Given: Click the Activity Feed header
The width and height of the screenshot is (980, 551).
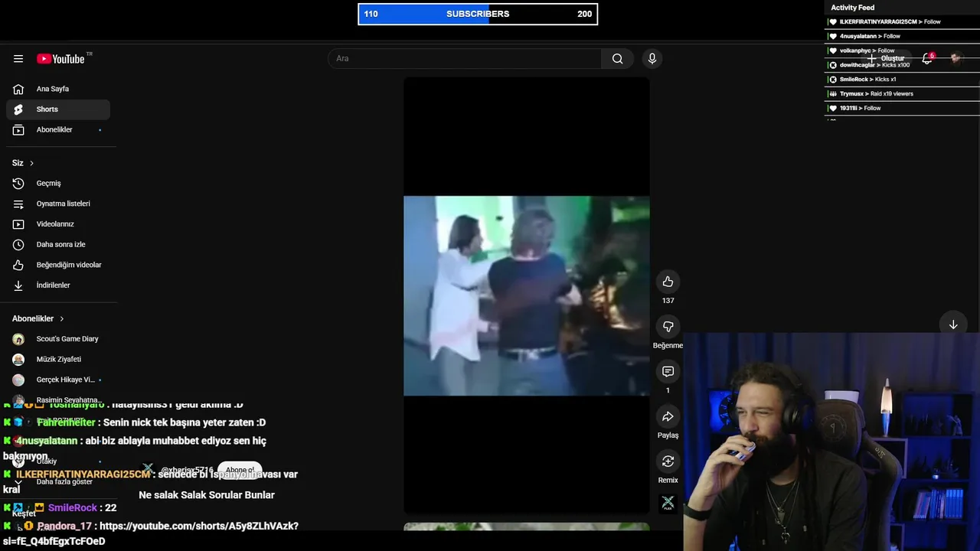Looking at the screenshot, I should pyautogui.click(x=853, y=8).
